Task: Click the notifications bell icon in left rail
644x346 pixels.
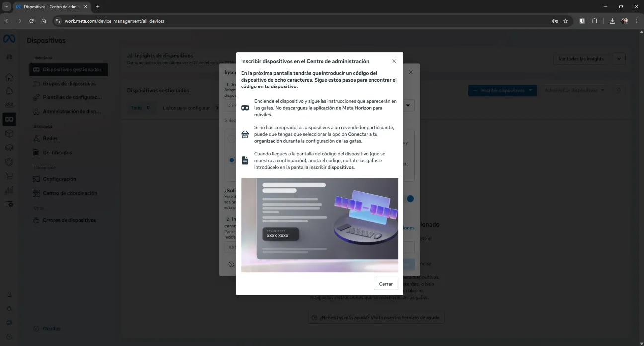Action: tap(9, 91)
